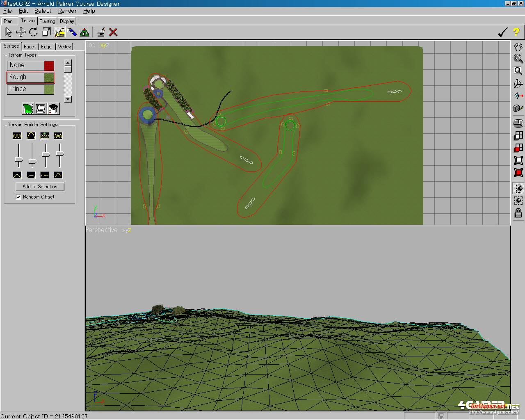Screen dimensions: 525x420
Task: Pick the rotate tool in toolbar
Action: point(34,32)
